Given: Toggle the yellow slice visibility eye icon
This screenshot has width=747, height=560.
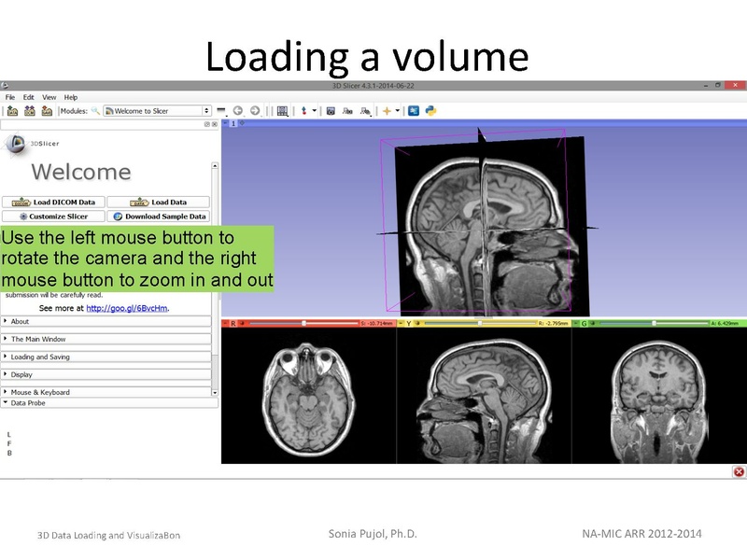Looking at the screenshot, I should point(417,323).
